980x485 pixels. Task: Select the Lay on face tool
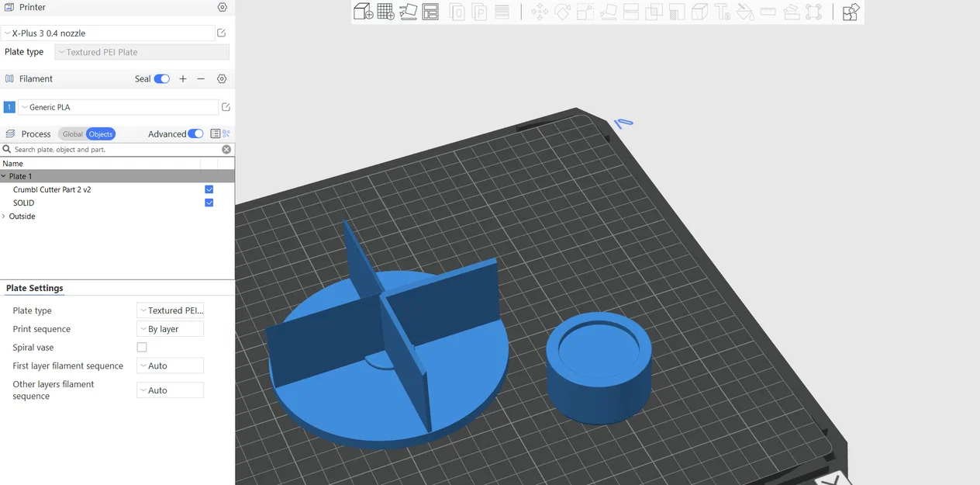[x=608, y=12]
